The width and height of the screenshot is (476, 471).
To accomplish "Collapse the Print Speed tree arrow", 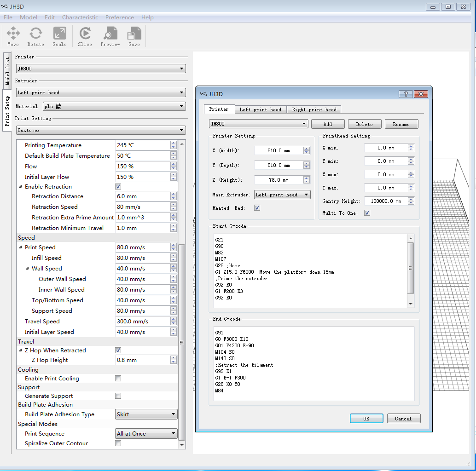I will point(21,247).
